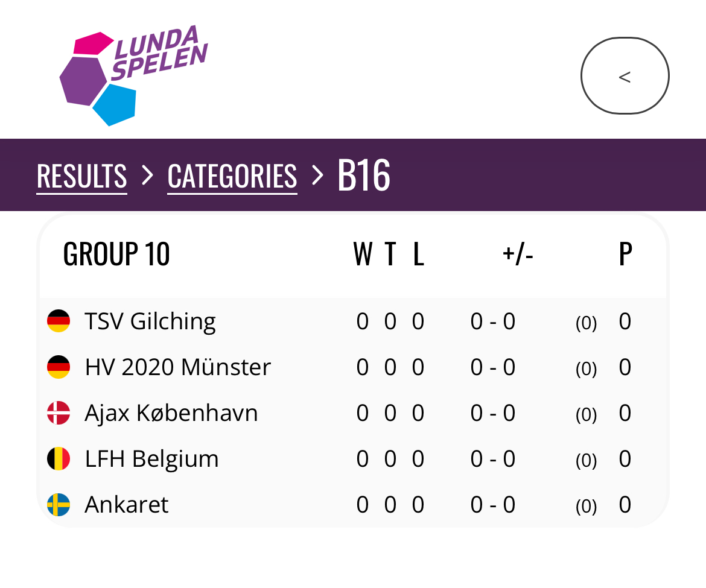Open team Ankaret
Viewport: 706px width, 588px height.
click(127, 505)
